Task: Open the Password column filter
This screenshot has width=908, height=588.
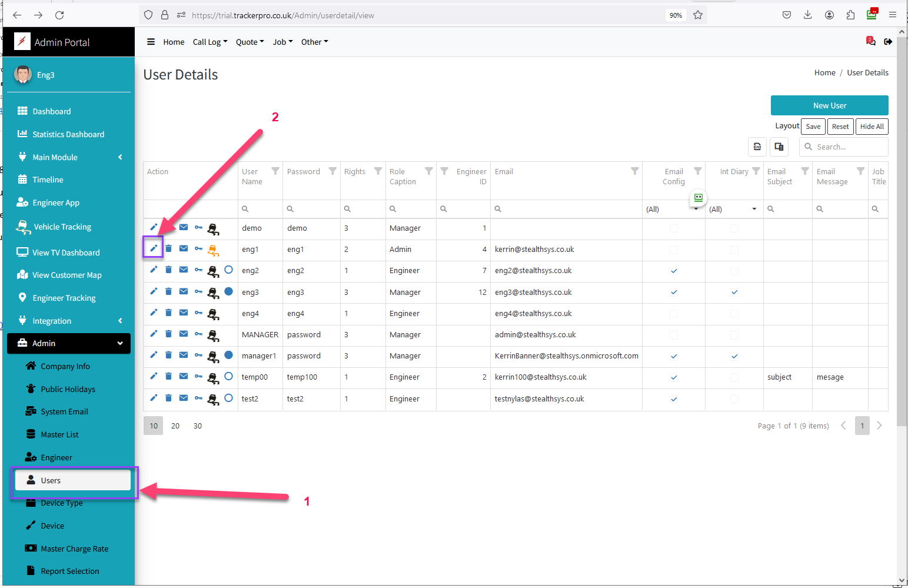Action: (332, 171)
